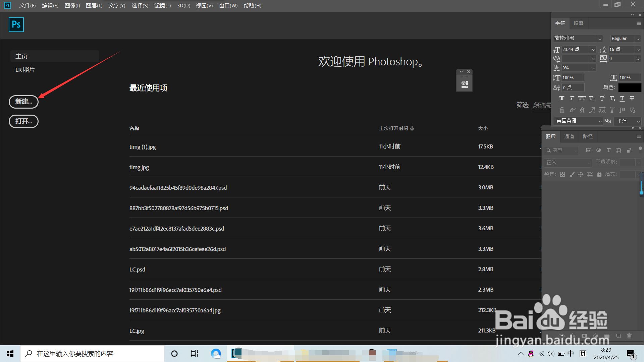This screenshot has height=362, width=644.
Task: Open layer filter type dropdown 类型
Action: click(561, 150)
